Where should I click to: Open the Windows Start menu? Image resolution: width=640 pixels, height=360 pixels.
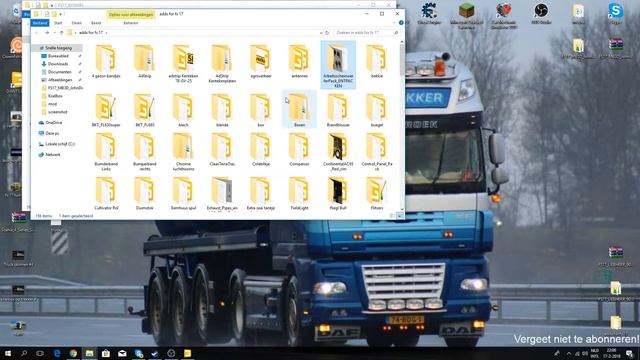pos(8,353)
